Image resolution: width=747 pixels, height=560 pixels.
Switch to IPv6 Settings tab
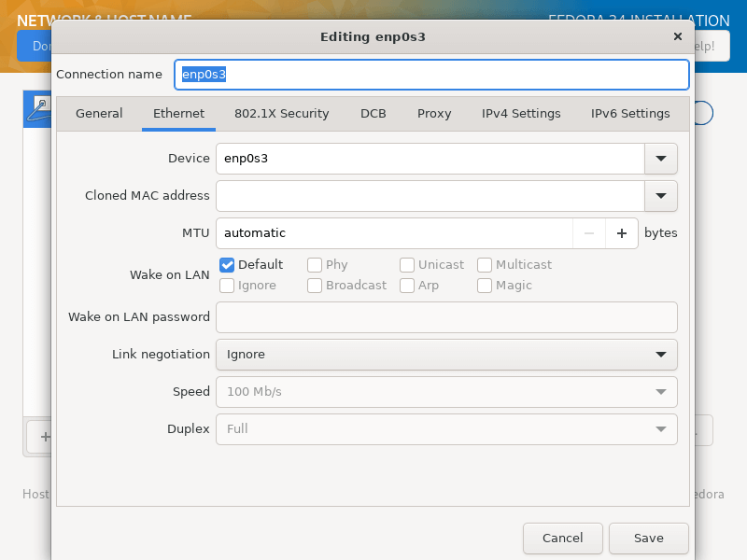(630, 114)
